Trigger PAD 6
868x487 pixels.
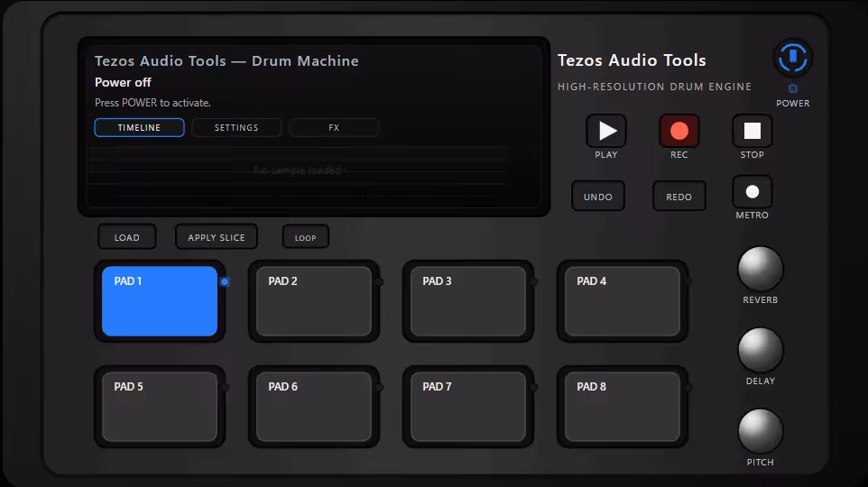click(314, 407)
